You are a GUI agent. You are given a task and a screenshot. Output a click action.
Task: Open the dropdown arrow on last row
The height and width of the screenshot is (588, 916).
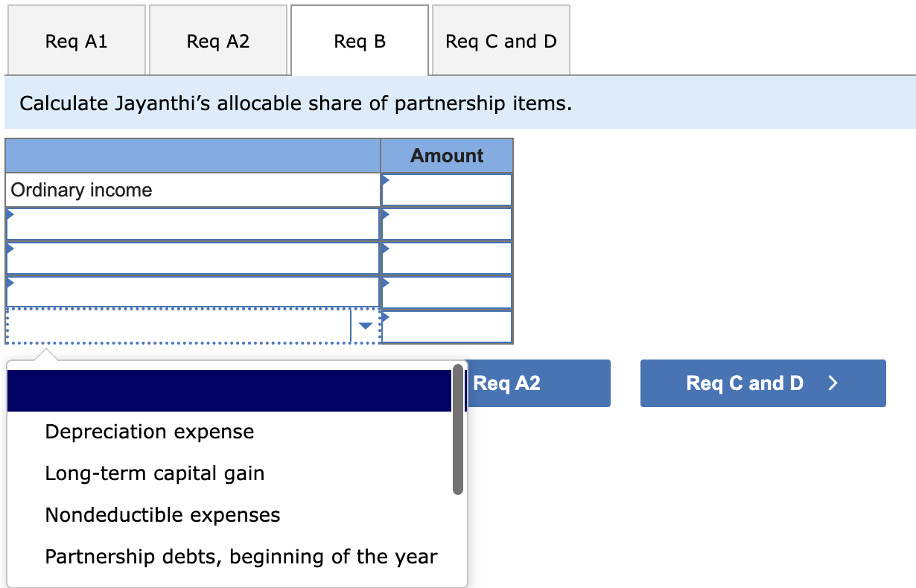(365, 325)
